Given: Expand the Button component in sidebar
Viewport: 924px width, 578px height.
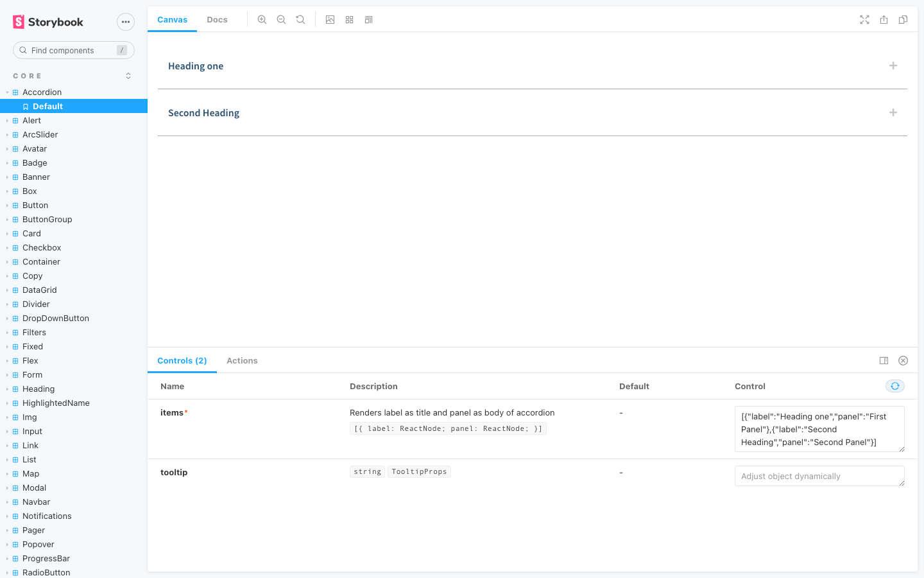Looking at the screenshot, I should click(x=35, y=206).
